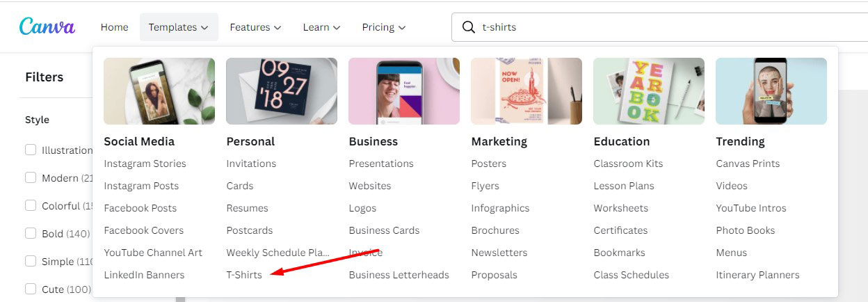Screen dimensions: 868x302
Task: Click the T-Shirts link under Personal
Action: click(x=244, y=275)
